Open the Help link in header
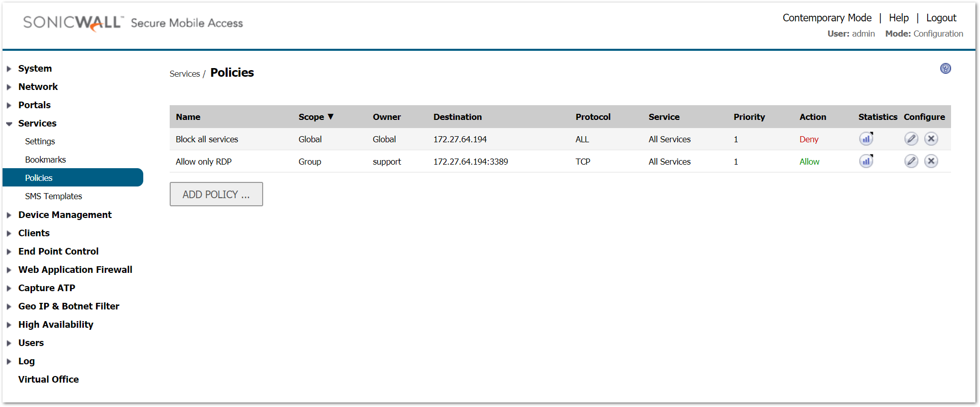The width and height of the screenshot is (980, 407). click(x=899, y=18)
